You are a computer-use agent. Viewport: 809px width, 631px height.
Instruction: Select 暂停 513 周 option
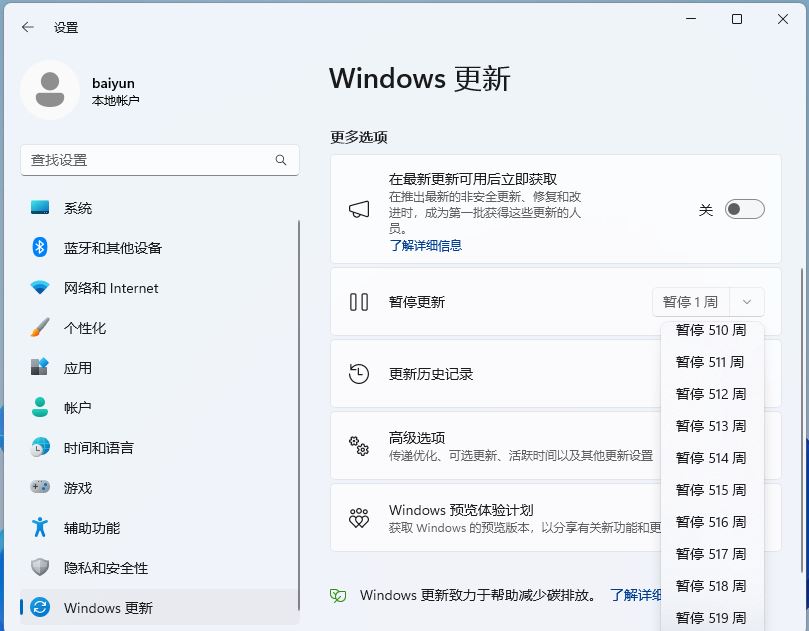(x=711, y=426)
